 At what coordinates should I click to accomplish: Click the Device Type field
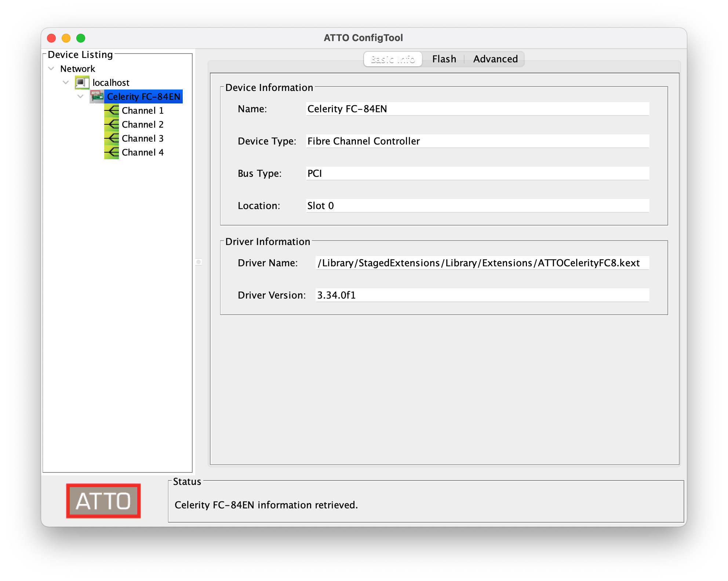coord(477,141)
